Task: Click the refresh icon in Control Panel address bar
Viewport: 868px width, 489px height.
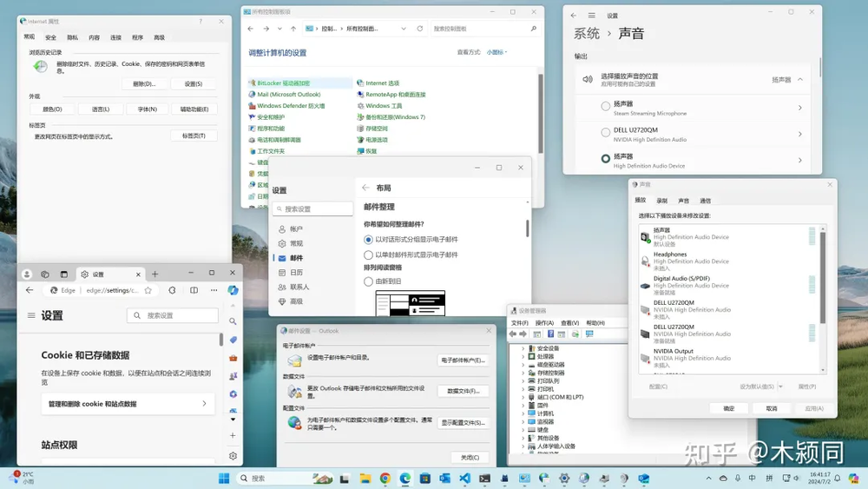Action: [x=420, y=29]
